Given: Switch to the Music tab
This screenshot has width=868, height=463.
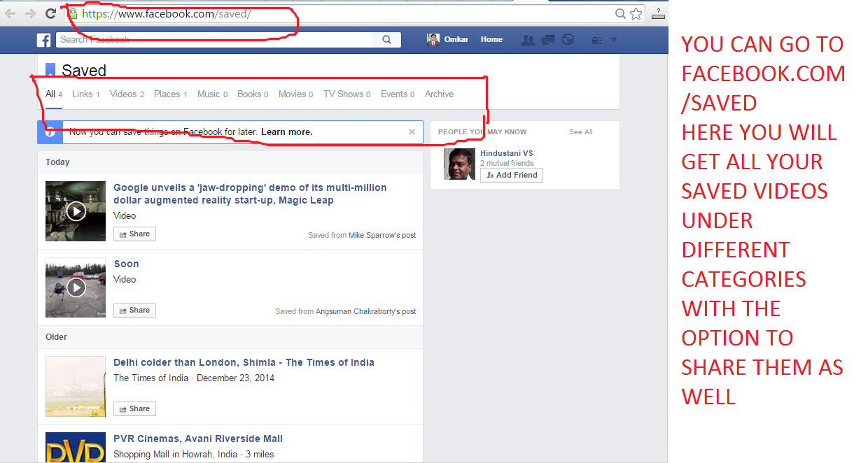Looking at the screenshot, I should 212,94.
